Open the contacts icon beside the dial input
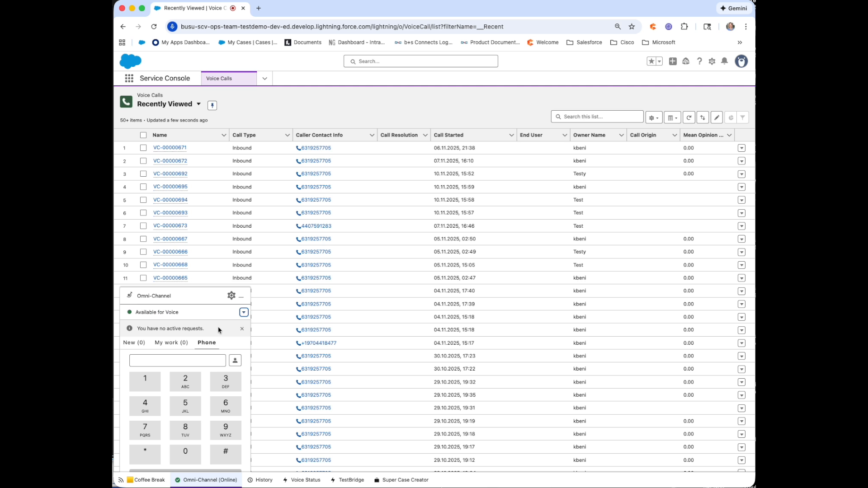Viewport: 868px width, 488px height. click(235, 360)
